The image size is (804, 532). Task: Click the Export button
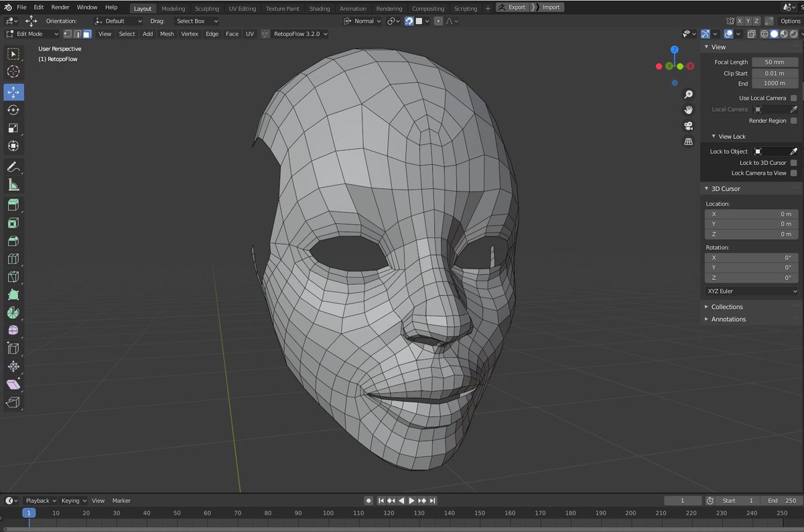pos(512,7)
